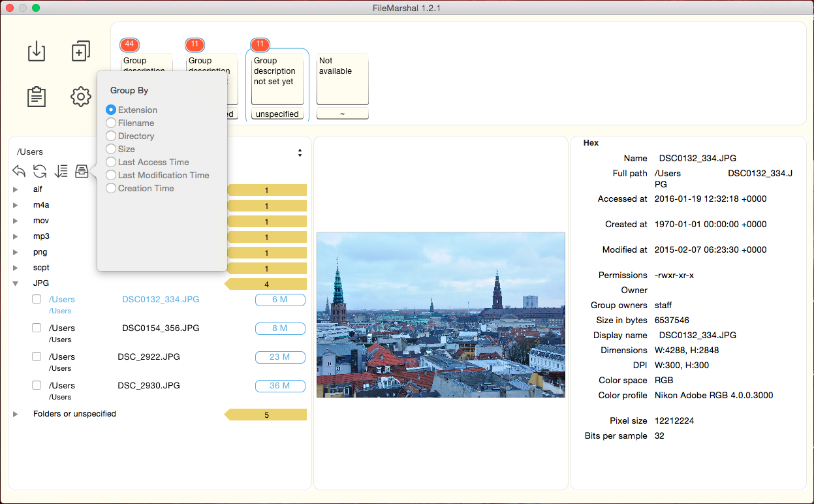Select the Extension radio button
The image size is (814, 504).
pos(111,110)
